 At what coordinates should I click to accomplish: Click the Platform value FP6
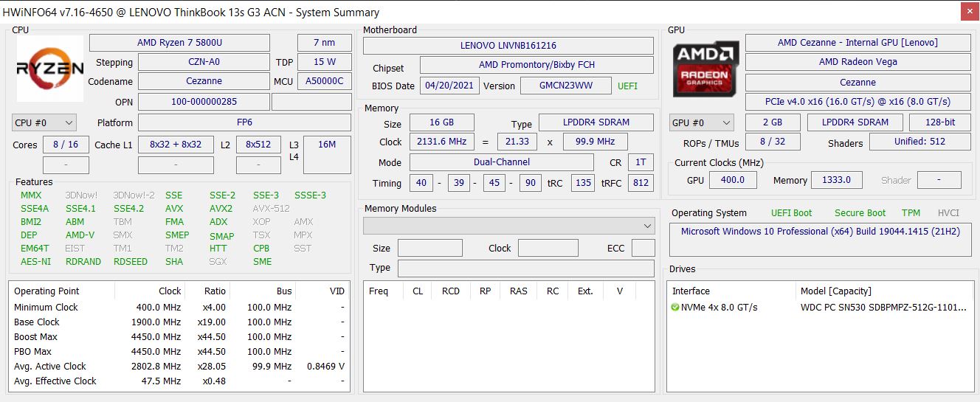pos(244,122)
